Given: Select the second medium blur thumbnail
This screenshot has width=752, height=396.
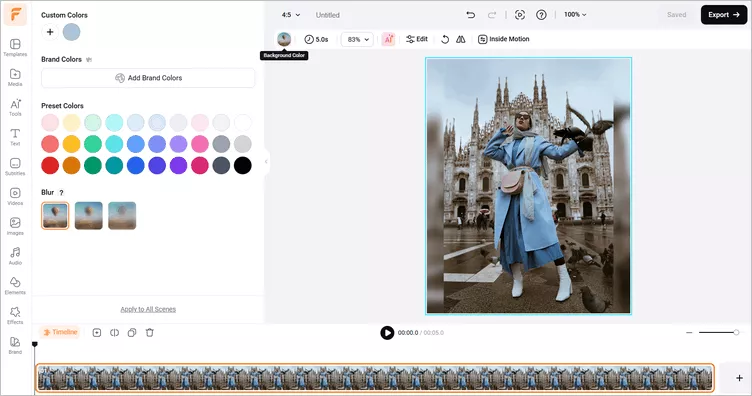Looking at the screenshot, I should pyautogui.click(x=89, y=216).
